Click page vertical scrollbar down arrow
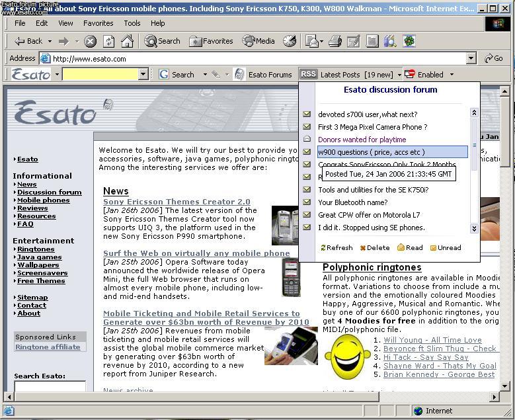Viewport: 515px width, 420px height. coord(505,386)
